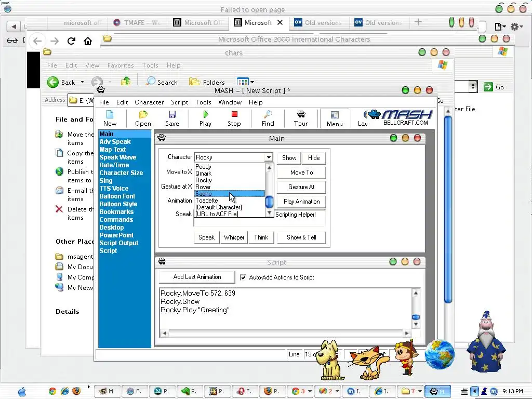Click the spinning globe character
532x399 pixels.
(440, 354)
